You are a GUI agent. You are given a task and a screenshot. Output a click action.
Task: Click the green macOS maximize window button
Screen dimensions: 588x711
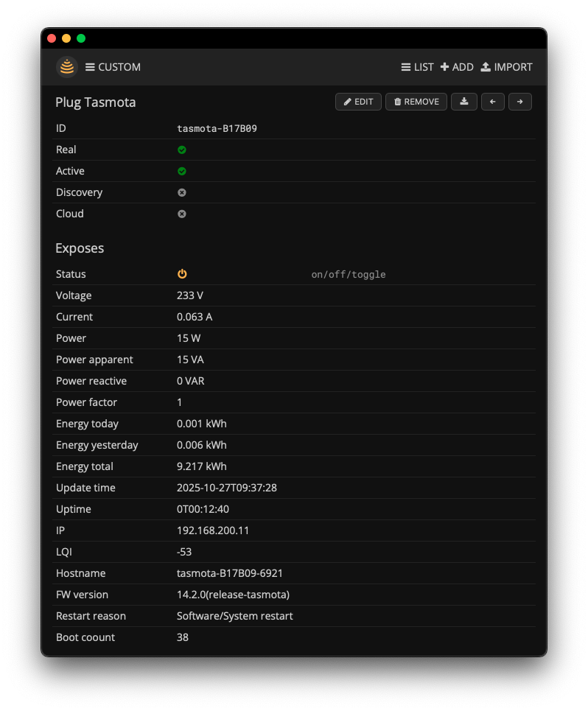[81, 38]
